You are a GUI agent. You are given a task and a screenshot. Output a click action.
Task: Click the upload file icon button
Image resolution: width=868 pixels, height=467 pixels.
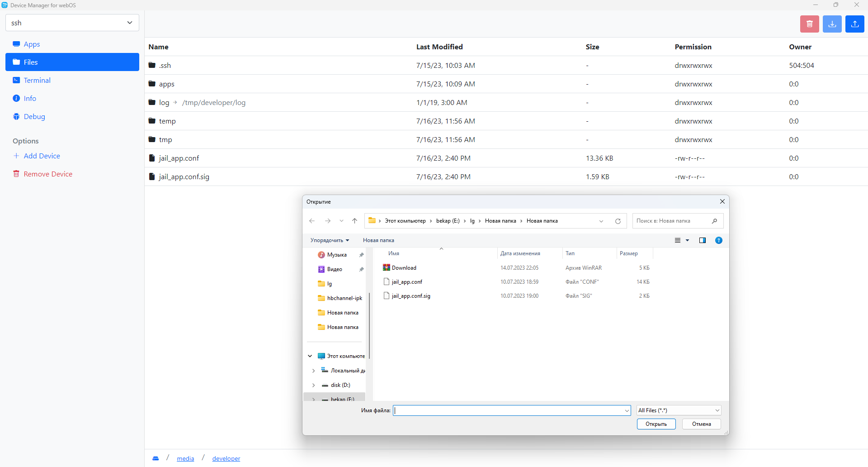pyautogui.click(x=854, y=24)
